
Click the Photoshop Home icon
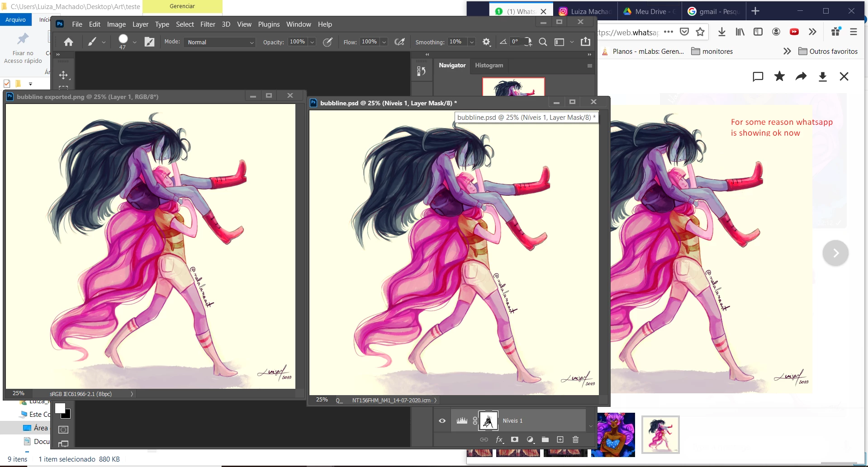[68, 42]
